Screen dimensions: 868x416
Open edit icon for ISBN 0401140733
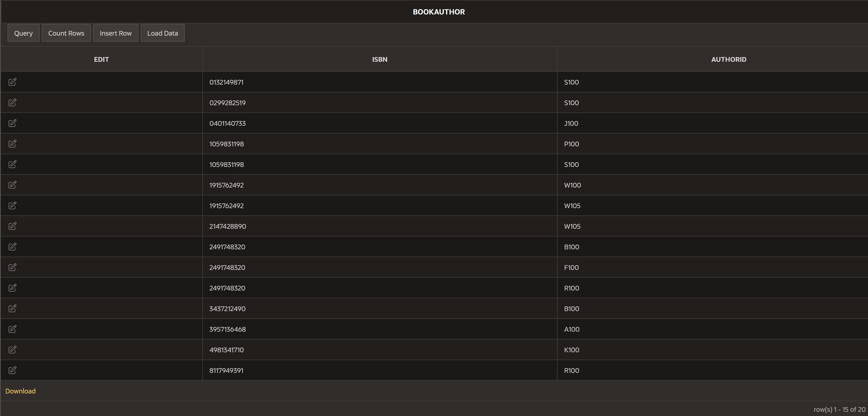pos(13,123)
